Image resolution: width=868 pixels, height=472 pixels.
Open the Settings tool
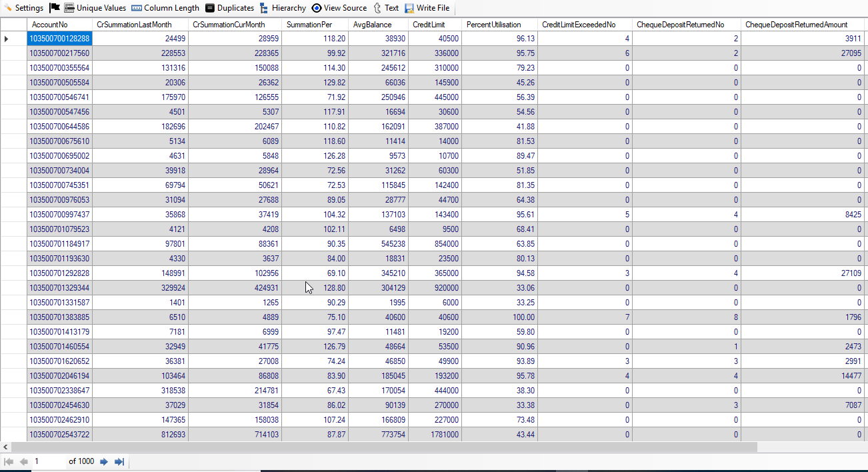point(24,8)
